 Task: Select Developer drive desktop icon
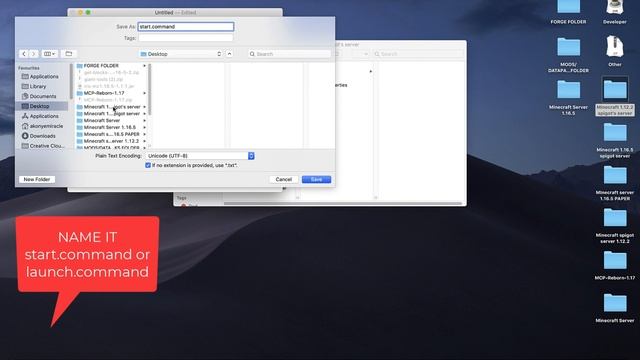(615, 12)
